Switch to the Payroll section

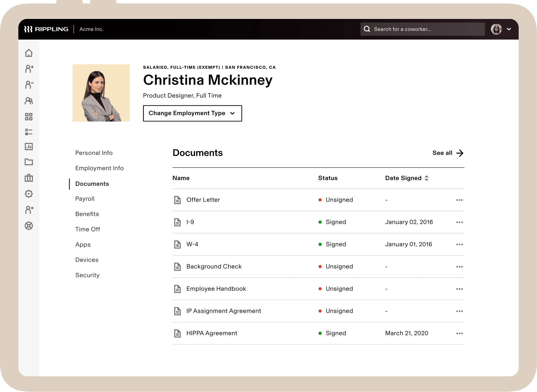coord(85,199)
